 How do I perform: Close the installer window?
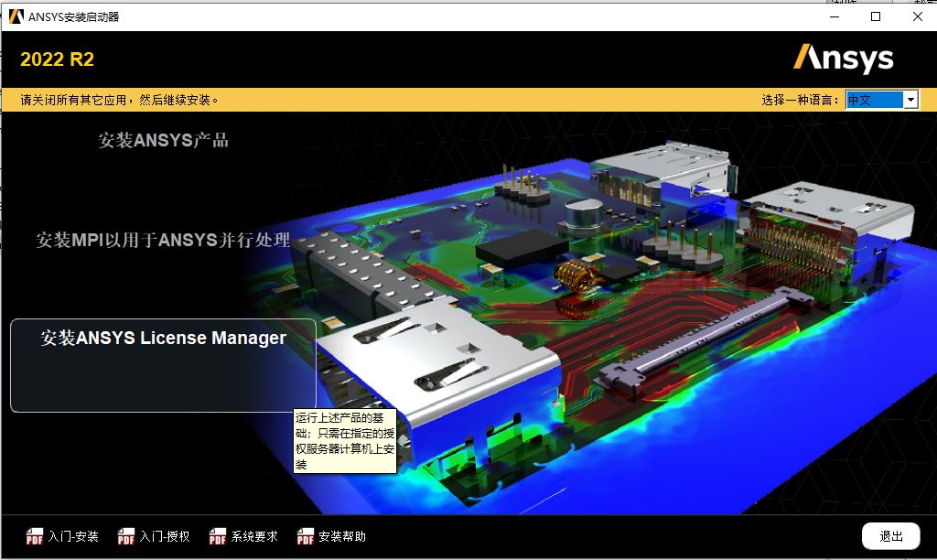point(918,16)
